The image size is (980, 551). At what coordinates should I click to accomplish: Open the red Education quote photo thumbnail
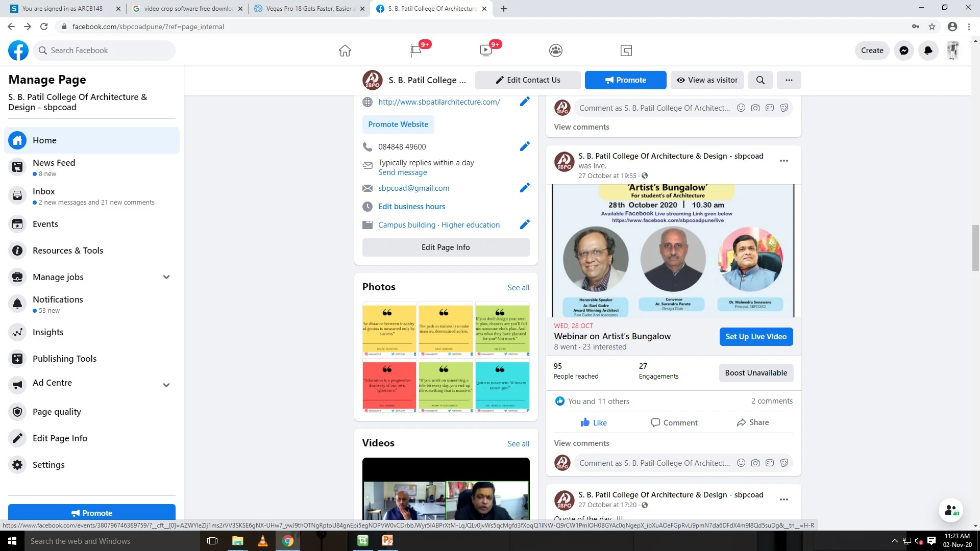(389, 385)
